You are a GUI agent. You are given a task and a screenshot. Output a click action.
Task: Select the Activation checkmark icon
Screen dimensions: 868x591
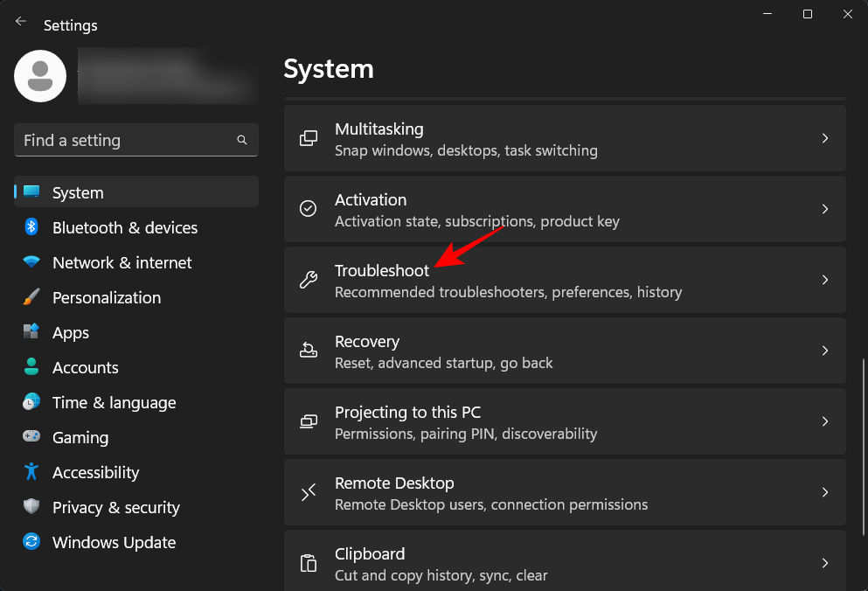308,209
